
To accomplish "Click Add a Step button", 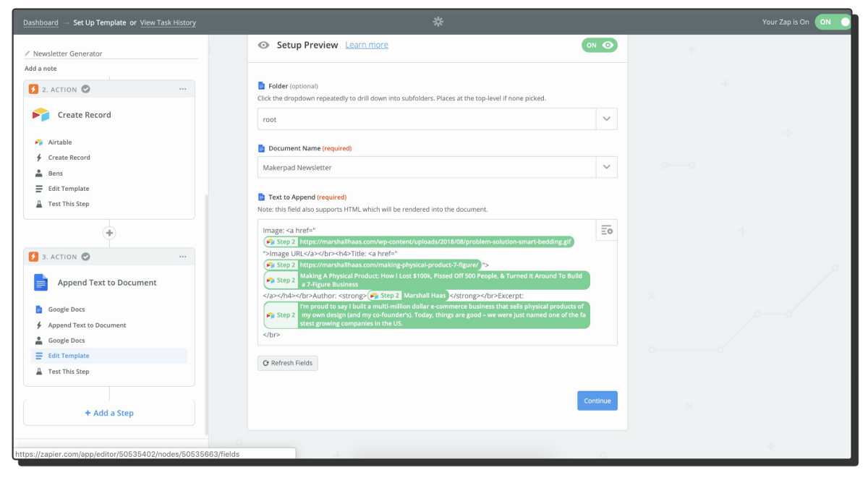I will pos(109,413).
